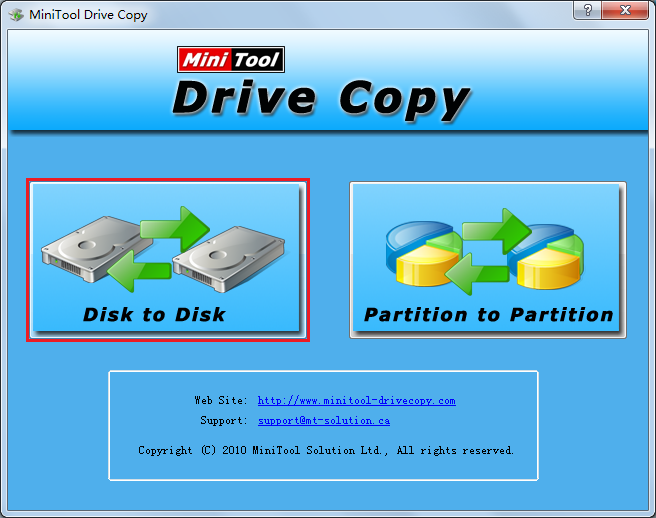This screenshot has width=656, height=518.
Task: Click the support@mt-solution.ca email link
Action: point(324,421)
